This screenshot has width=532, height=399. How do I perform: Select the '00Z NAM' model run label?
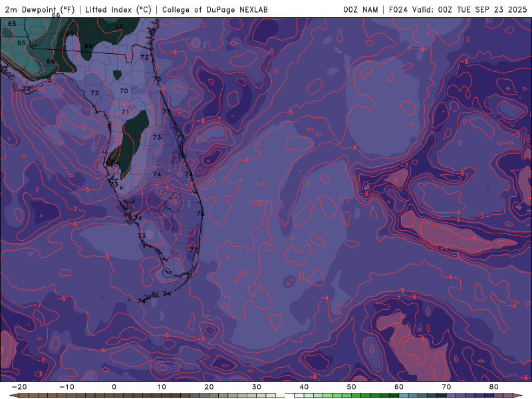[360, 9]
